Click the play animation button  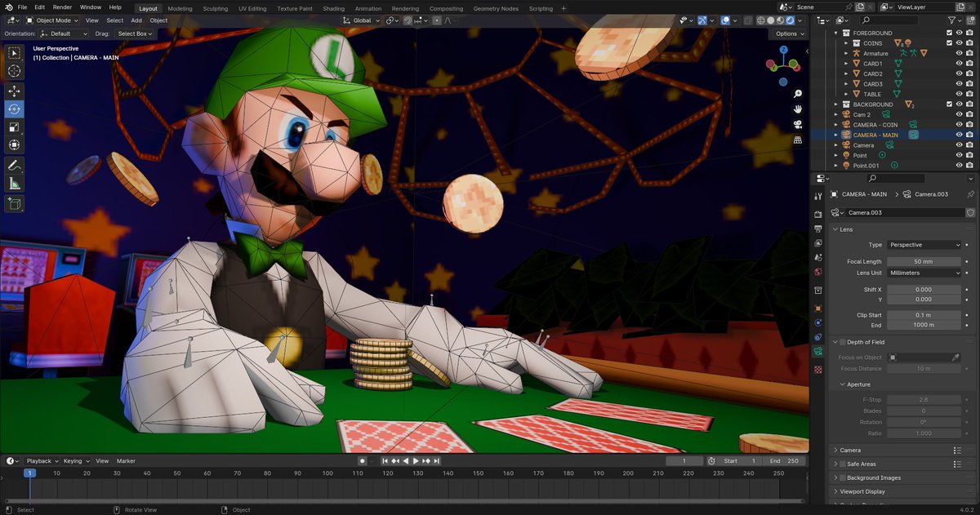click(416, 461)
